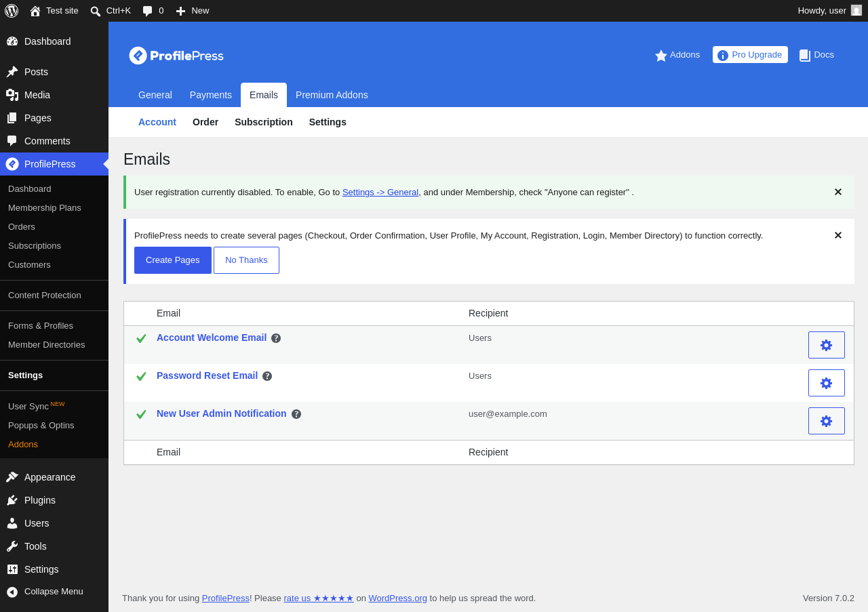This screenshot has width=868, height=612.
Task: Switch to the General tab
Action: click(x=155, y=95)
